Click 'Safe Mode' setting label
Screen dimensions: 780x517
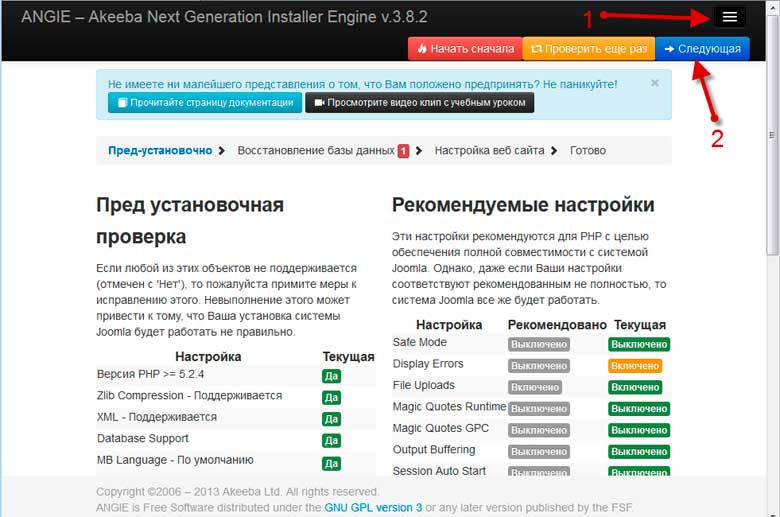click(419, 342)
